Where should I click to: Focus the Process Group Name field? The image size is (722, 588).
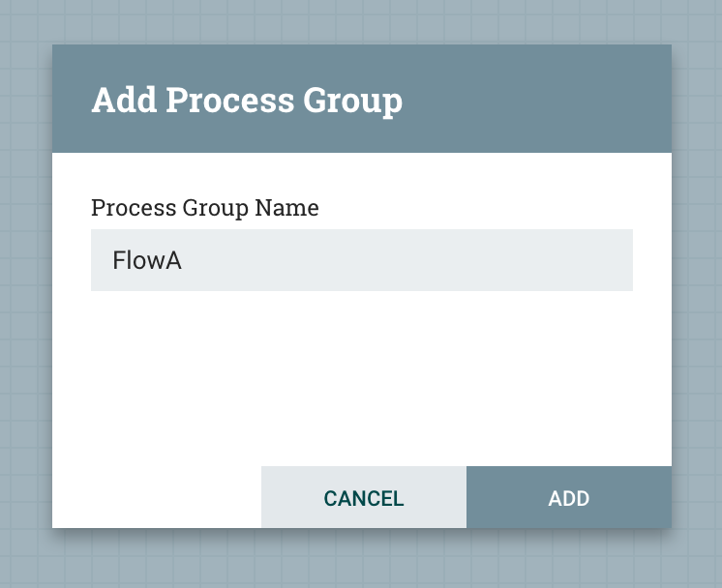[x=361, y=260]
